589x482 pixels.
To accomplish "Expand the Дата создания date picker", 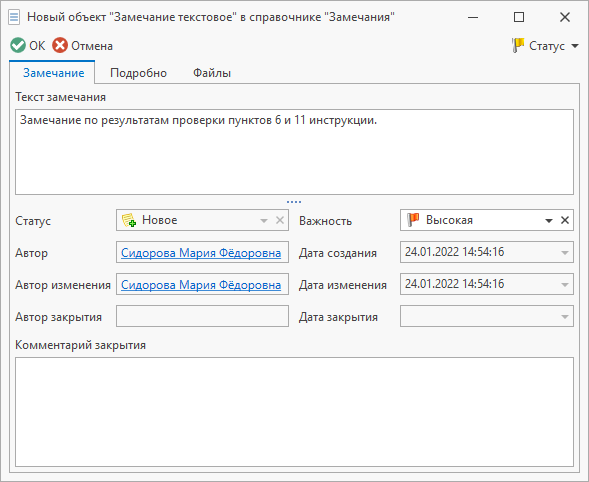I will tap(565, 252).
